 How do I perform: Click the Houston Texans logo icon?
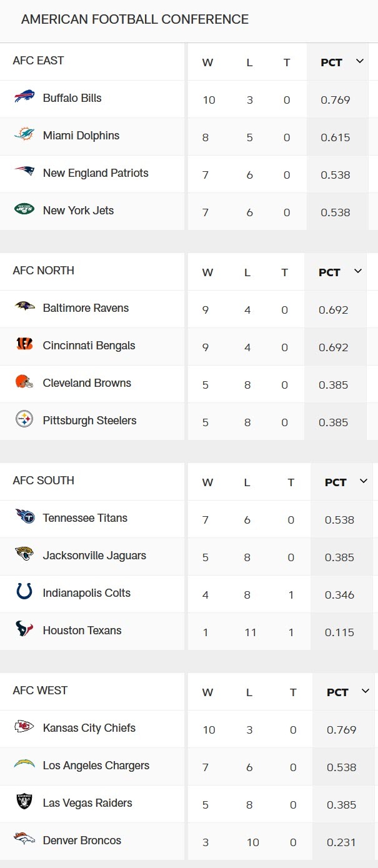24,630
